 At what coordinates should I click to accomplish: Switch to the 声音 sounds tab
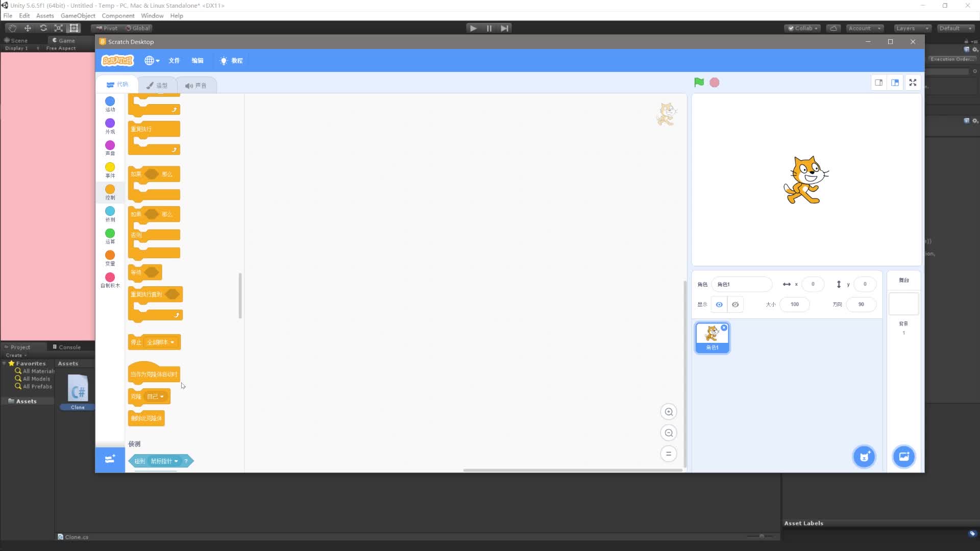[x=196, y=85]
